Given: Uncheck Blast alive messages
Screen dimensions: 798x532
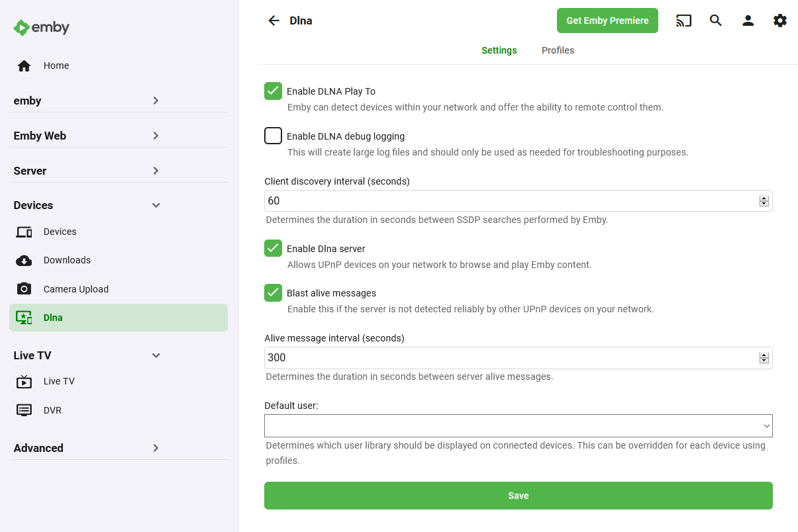Looking at the screenshot, I should (273, 292).
